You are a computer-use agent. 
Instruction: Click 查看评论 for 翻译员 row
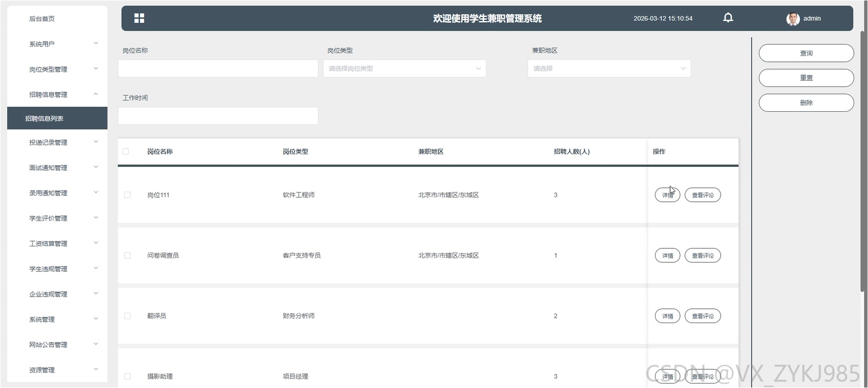(703, 316)
